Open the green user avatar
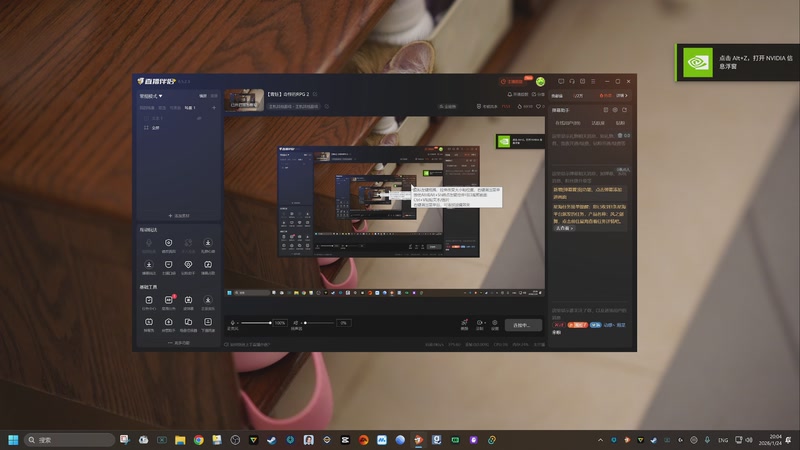Image resolution: width=800 pixels, height=450 pixels. click(540, 82)
